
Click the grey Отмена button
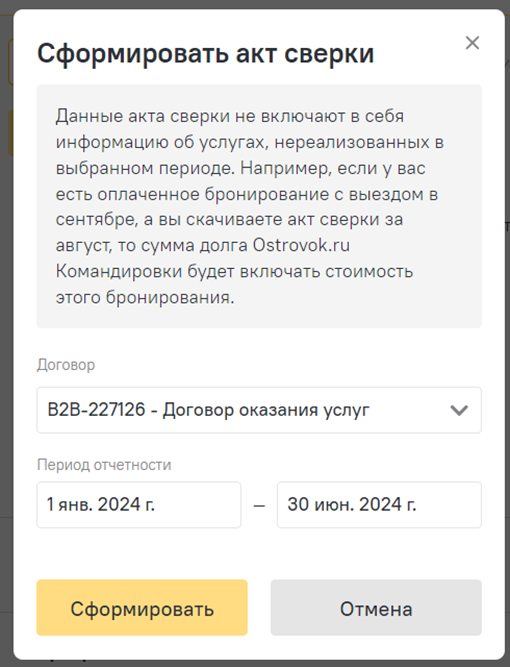pyautogui.click(x=376, y=608)
